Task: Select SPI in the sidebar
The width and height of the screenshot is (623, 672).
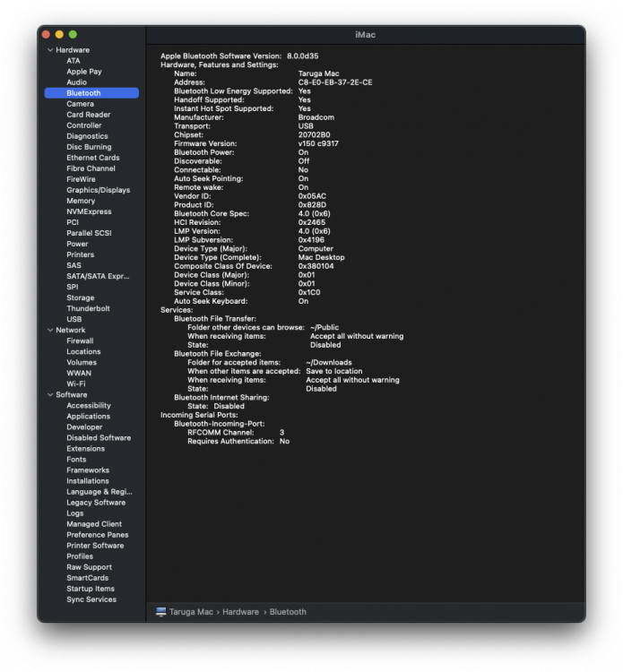Action: pos(73,287)
